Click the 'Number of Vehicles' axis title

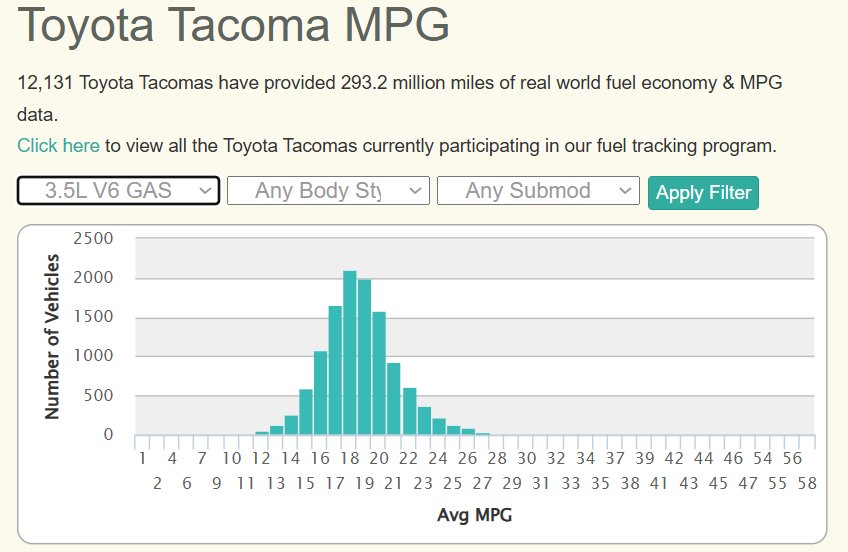click(51, 336)
